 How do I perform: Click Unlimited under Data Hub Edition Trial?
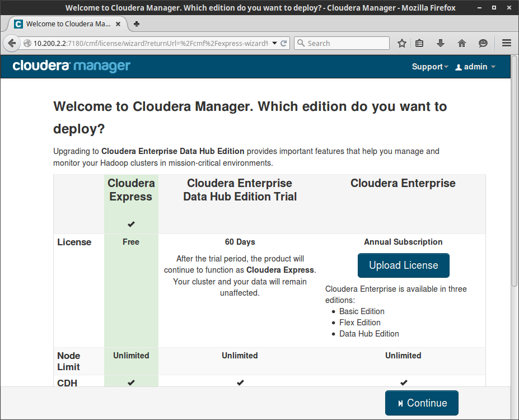point(240,356)
